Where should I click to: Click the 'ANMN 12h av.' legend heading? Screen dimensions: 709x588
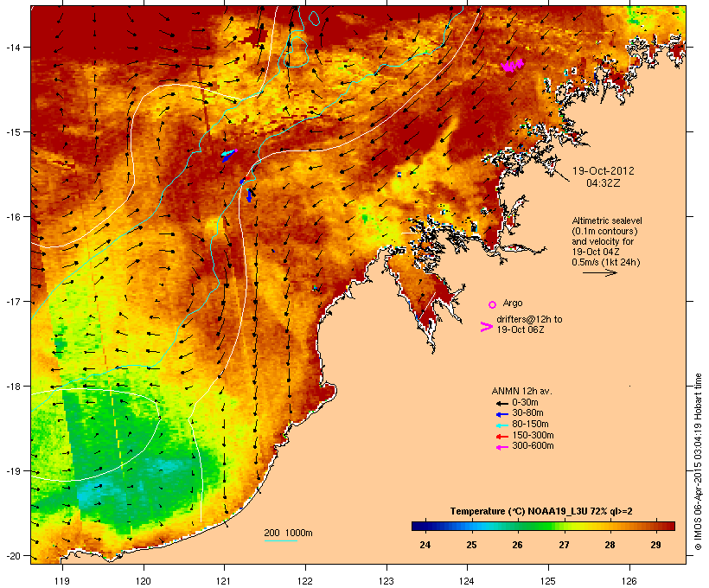tap(521, 391)
